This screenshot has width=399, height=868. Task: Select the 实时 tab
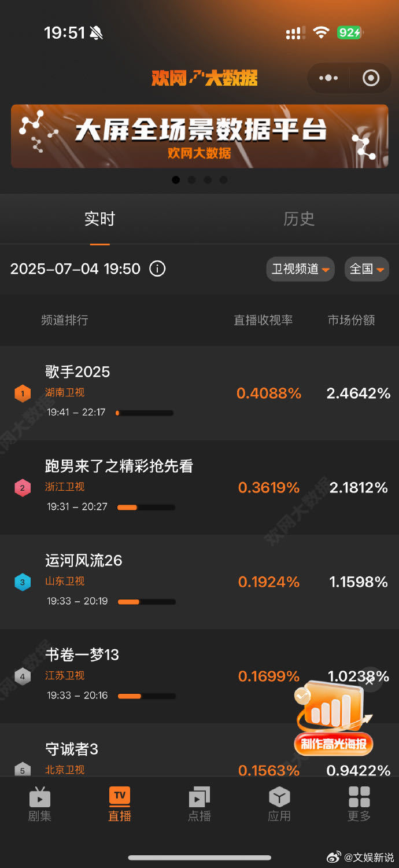pos(99,219)
